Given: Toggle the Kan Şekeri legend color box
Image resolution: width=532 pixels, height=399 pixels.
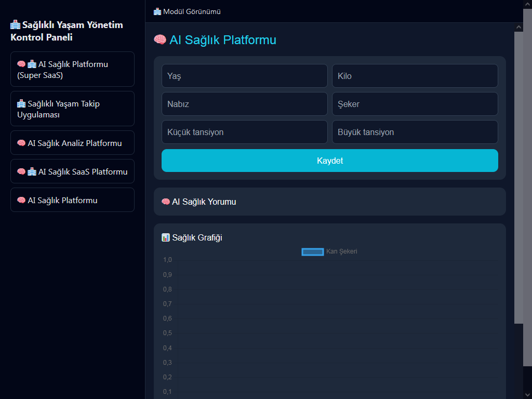Looking at the screenshot, I should pos(313,251).
